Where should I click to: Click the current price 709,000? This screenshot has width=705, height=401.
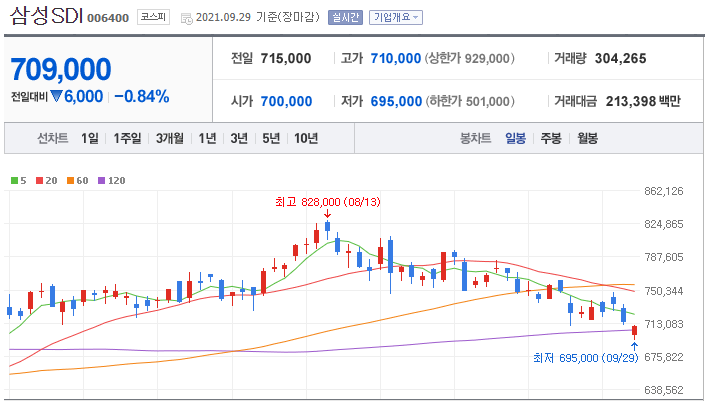click(x=61, y=69)
